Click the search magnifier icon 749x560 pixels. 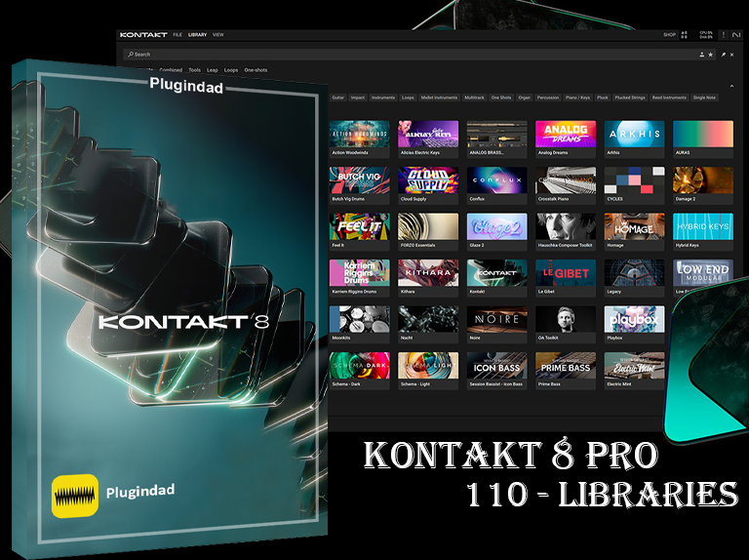click(x=131, y=55)
